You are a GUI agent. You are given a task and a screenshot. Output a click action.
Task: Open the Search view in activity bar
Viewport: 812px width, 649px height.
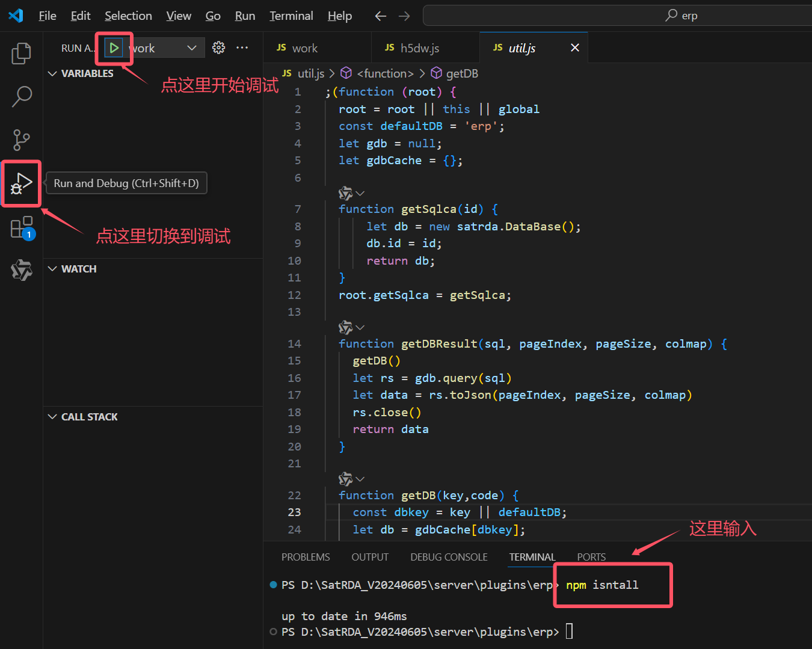click(22, 96)
